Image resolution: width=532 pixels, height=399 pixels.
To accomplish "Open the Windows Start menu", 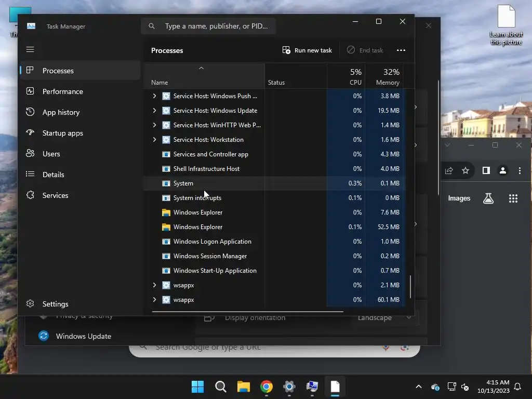I will [x=198, y=387].
